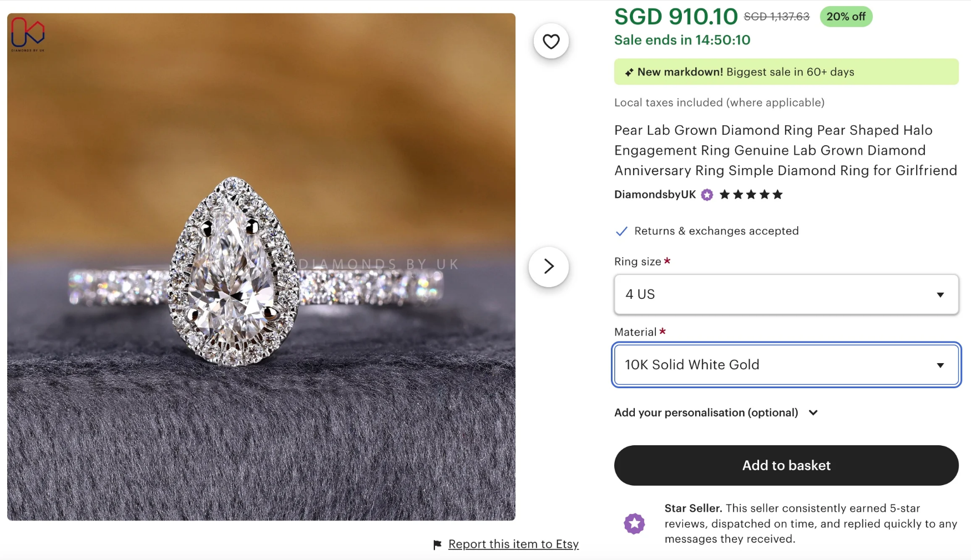Click the Star Seller badge beside DiamondsbyUK
Image resolution: width=971 pixels, height=560 pixels.
[707, 195]
